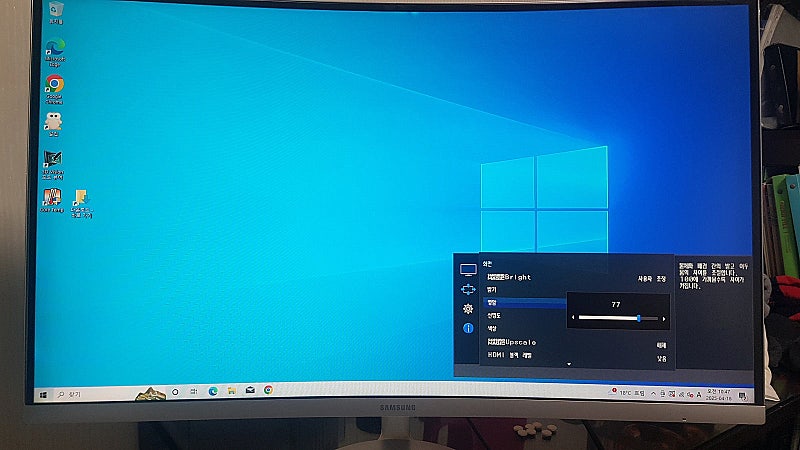Open the Microsoft Edge desktop shortcut
Image resolution: width=800 pixels, height=450 pixels.
point(55,52)
